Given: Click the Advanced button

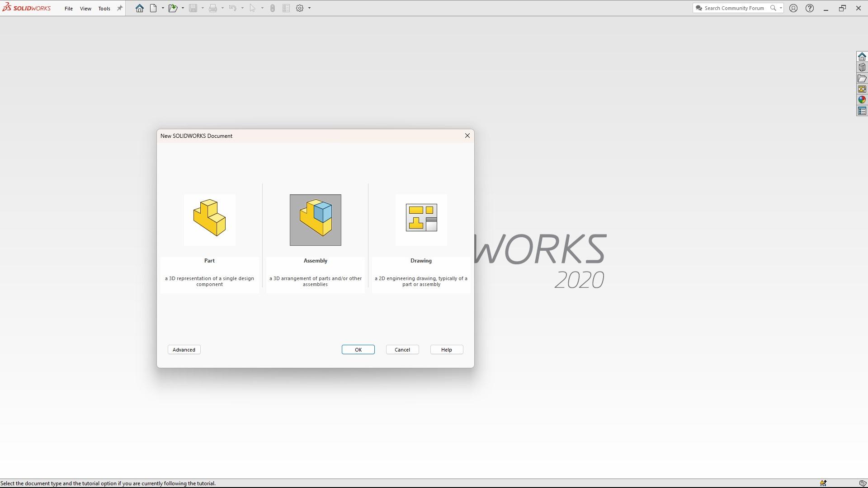Looking at the screenshot, I should [x=184, y=350].
